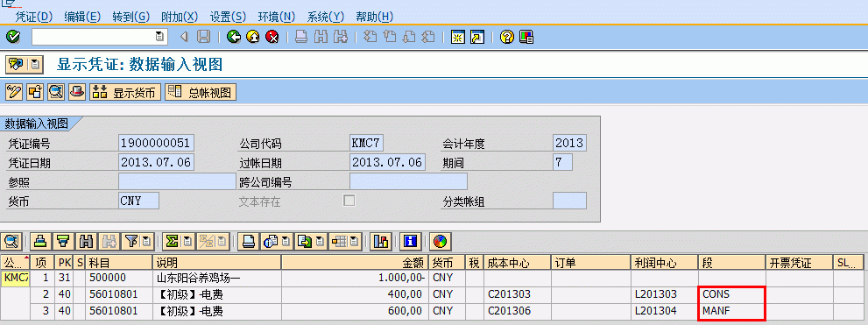
Task: Click the green Back arrow icon
Action: [234, 37]
